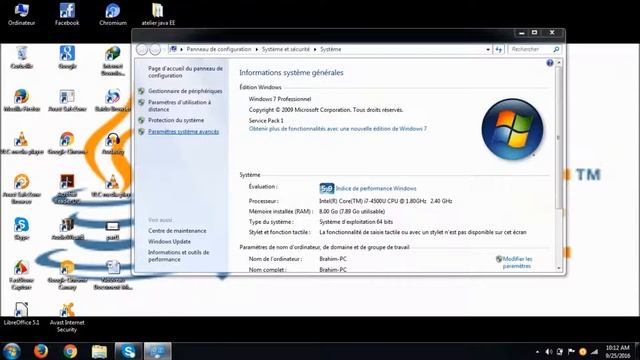Open File Explorer from the taskbar

point(99,351)
